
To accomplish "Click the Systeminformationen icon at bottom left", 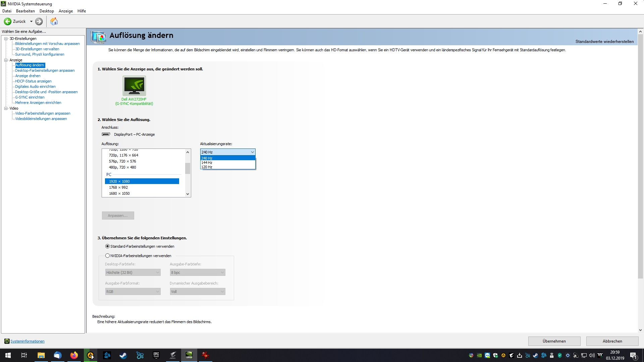I will [7, 341].
